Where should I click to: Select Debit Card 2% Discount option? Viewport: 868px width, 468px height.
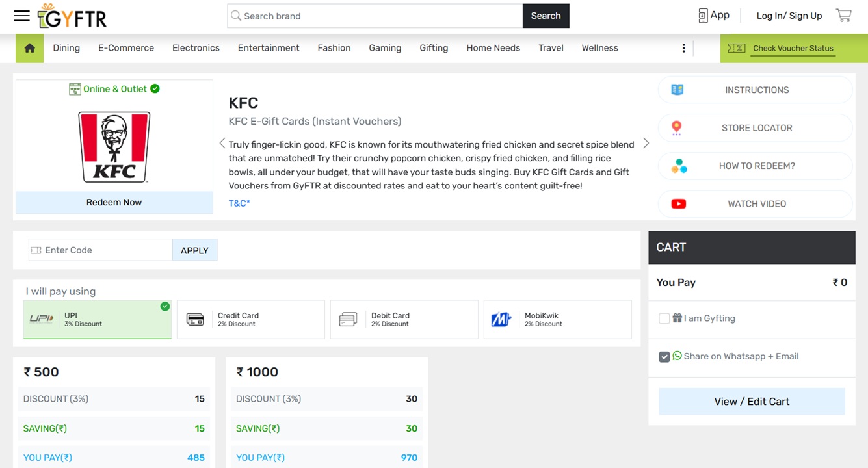404,319
